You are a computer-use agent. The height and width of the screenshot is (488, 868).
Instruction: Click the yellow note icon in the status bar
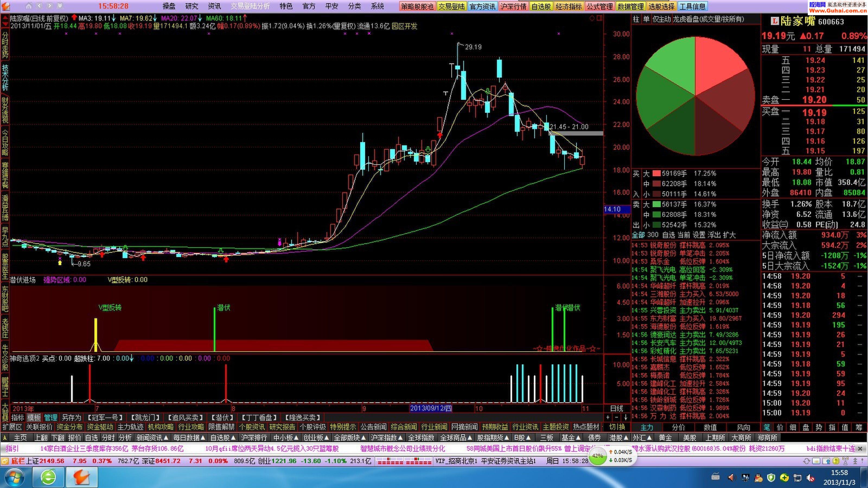816,461
